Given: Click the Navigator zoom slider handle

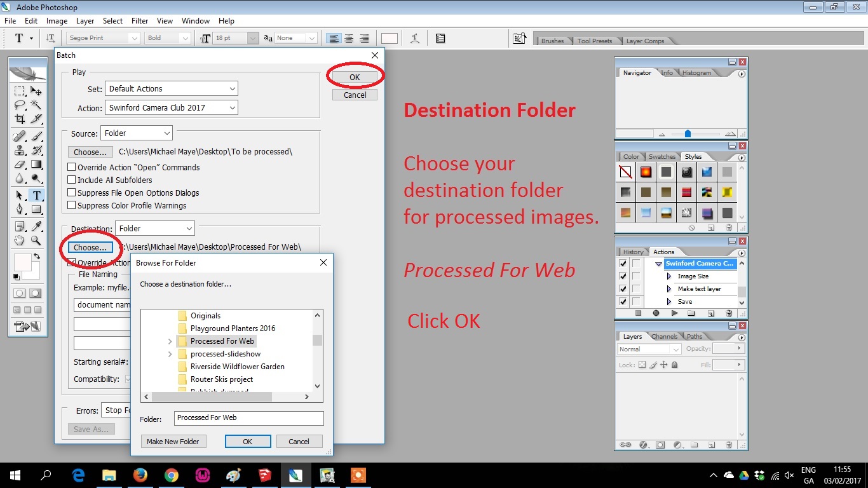Looking at the screenshot, I should tap(688, 134).
